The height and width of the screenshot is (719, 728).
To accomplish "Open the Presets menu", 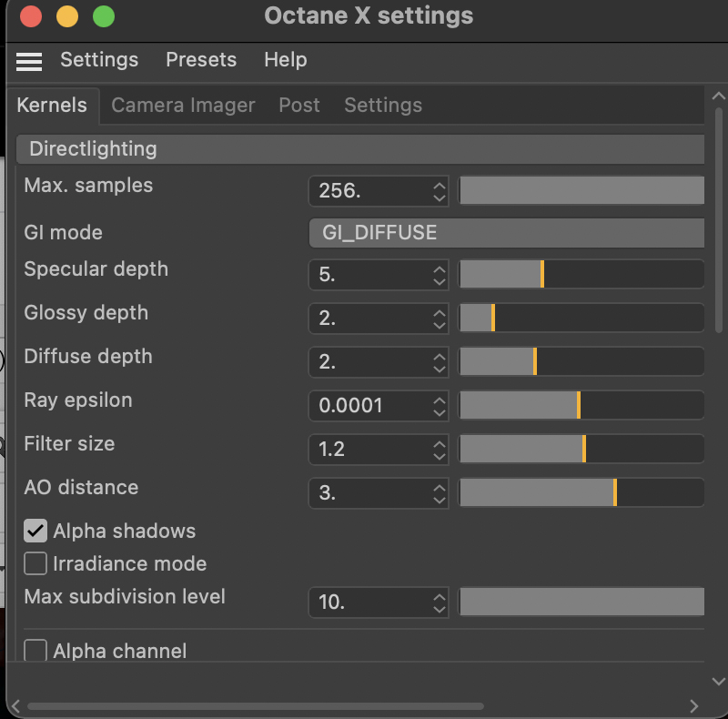I will (201, 60).
